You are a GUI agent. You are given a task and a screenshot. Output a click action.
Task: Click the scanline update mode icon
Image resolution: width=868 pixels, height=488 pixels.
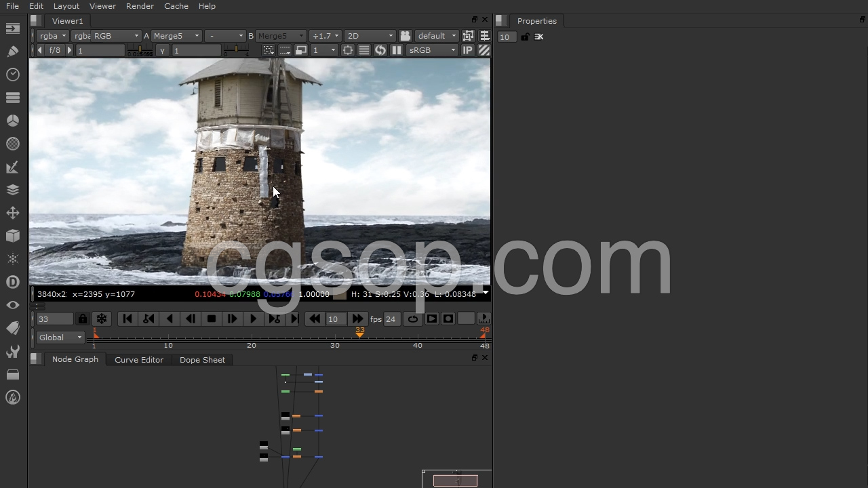pos(364,50)
